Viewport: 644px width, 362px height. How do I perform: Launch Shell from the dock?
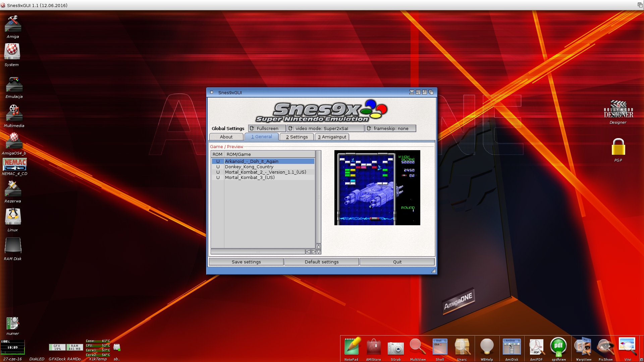[x=440, y=347]
